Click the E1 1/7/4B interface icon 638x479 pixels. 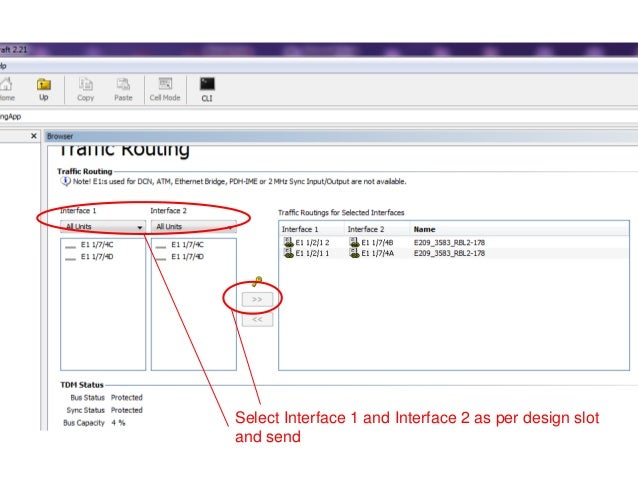[x=354, y=242]
